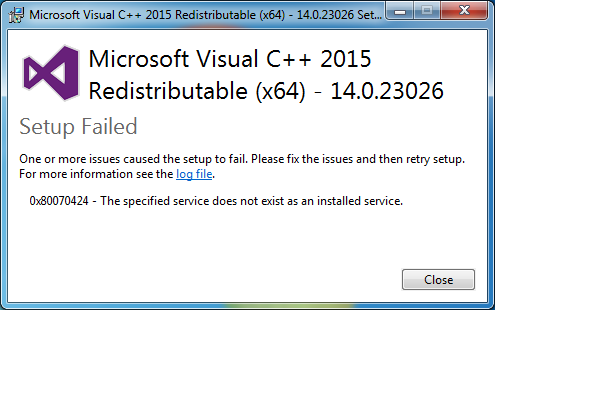Click the "For more information see the" text
Screen dimensions: 614x410
[x=96, y=174]
